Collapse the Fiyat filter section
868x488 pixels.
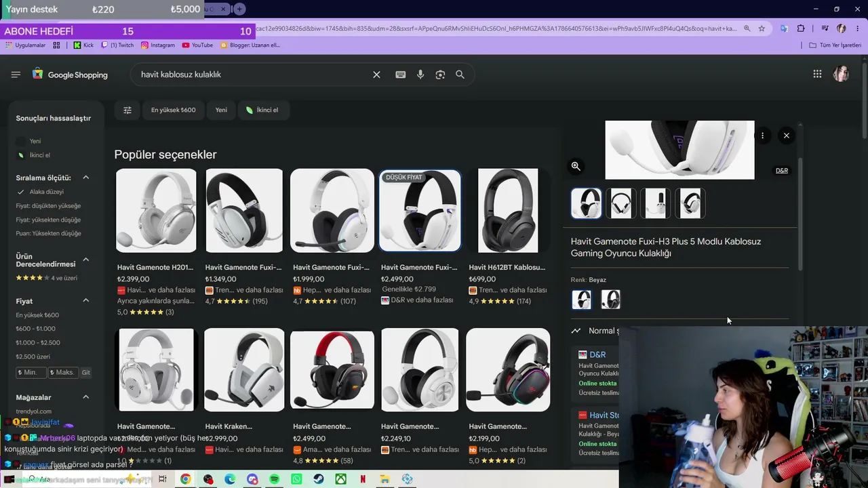86,300
